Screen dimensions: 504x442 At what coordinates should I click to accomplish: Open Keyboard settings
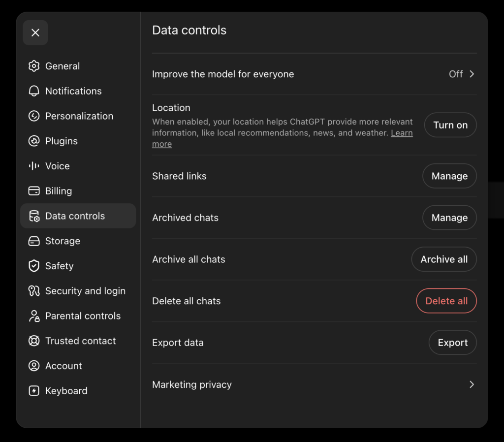coord(78,391)
